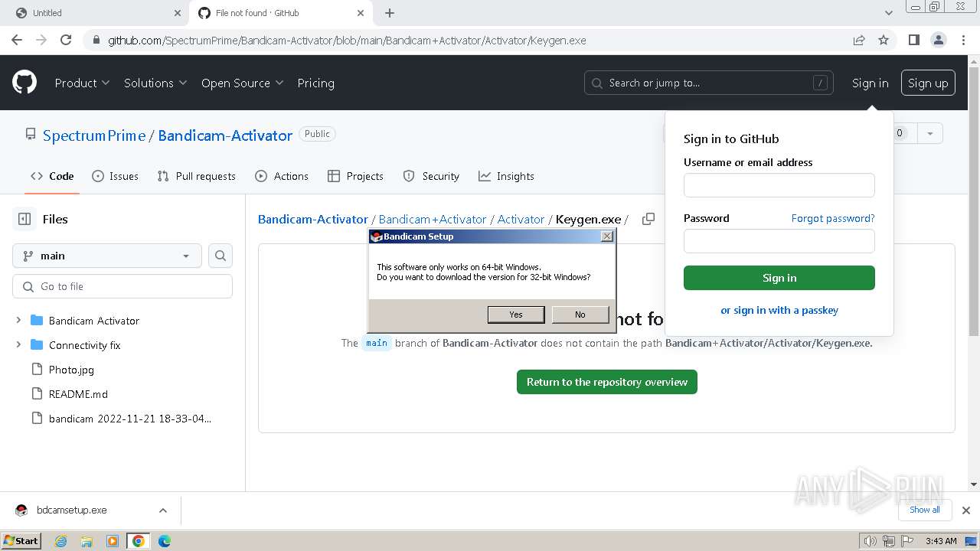This screenshot has height=551, width=980.
Task: Open the Actions tab
Action: click(282, 176)
